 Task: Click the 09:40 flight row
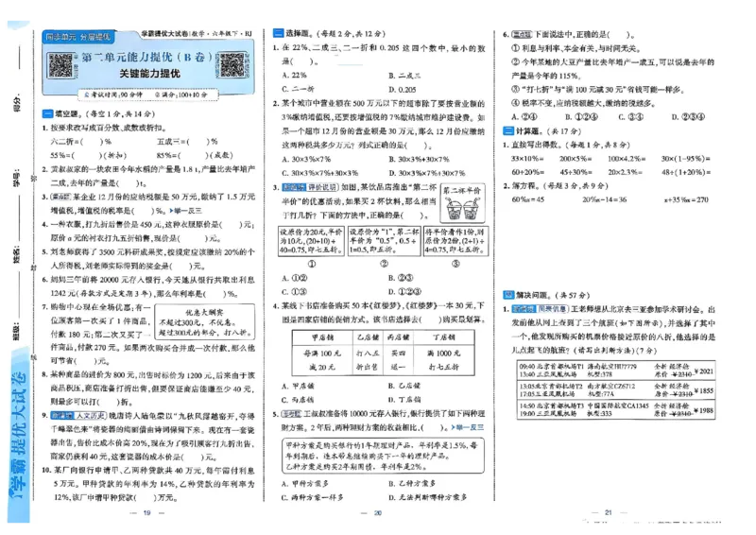point(616,371)
